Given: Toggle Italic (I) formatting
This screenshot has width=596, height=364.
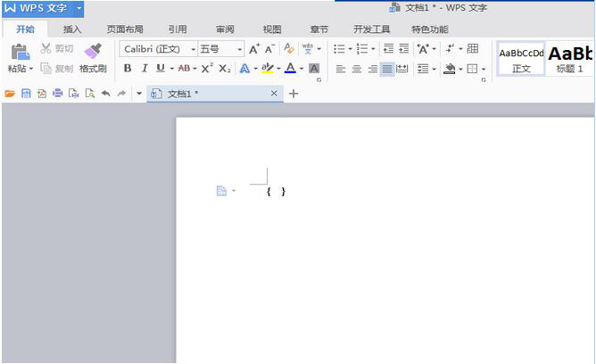Looking at the screenshot, I should point(145,69).
